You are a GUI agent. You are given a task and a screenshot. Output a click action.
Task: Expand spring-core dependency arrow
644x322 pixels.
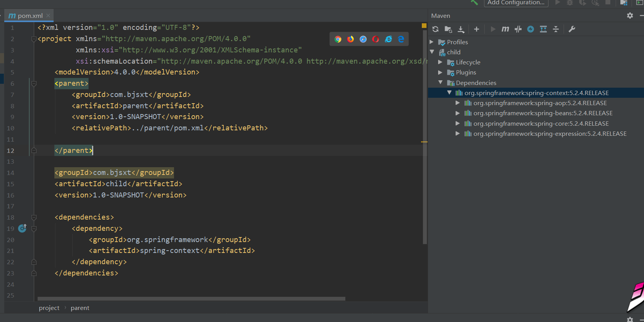tap(458, 123)
